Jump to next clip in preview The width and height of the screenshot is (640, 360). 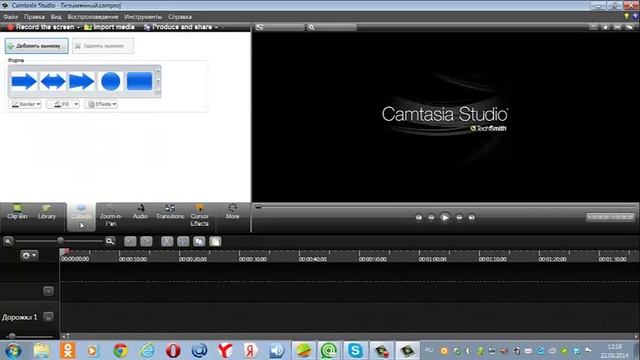(471, 218)
